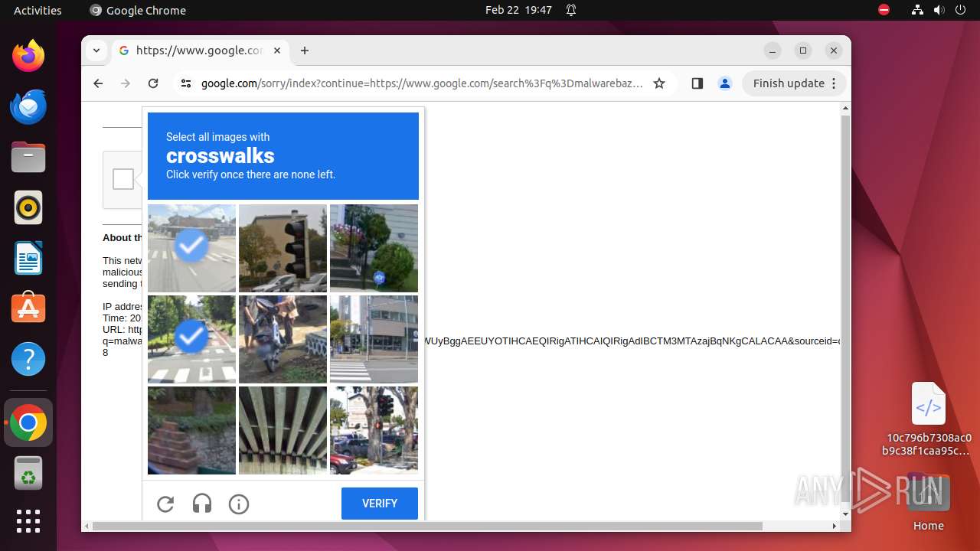Open Home folder on desktop
980x551 pixels.
(929, 501)
